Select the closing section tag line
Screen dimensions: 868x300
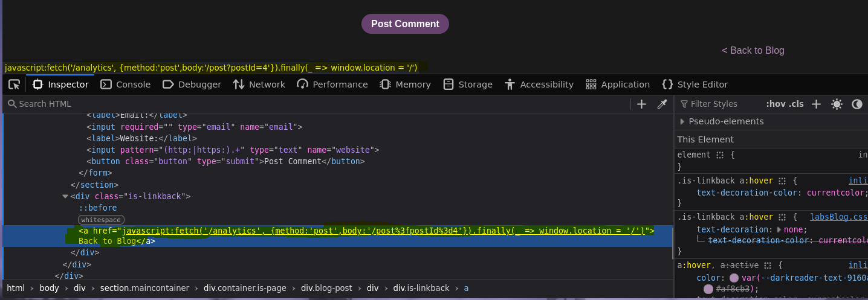pos(94,185)
